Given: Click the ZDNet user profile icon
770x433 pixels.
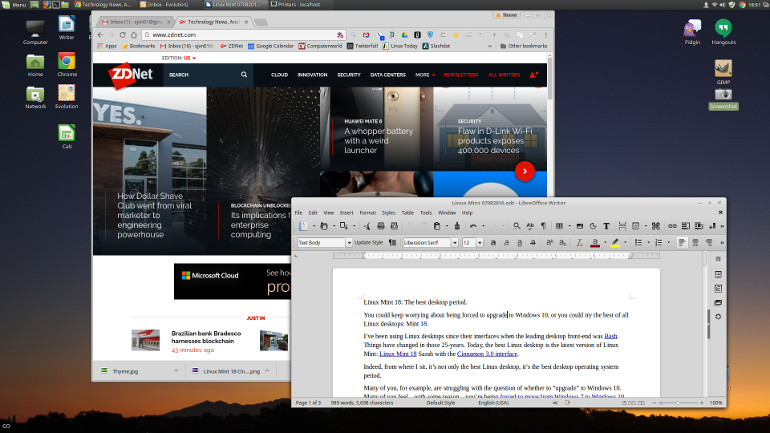Looking at the screenshot, I should [533, 75].
